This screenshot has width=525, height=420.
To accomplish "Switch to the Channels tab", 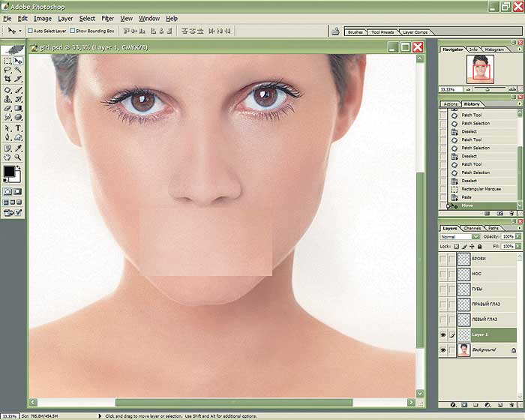I will [472, 228].
